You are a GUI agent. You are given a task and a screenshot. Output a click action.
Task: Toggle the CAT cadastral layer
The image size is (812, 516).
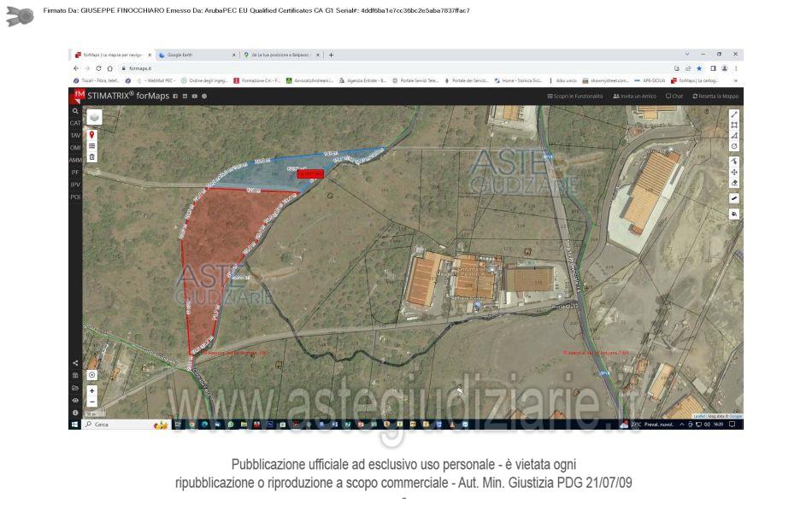click(75, 123)
